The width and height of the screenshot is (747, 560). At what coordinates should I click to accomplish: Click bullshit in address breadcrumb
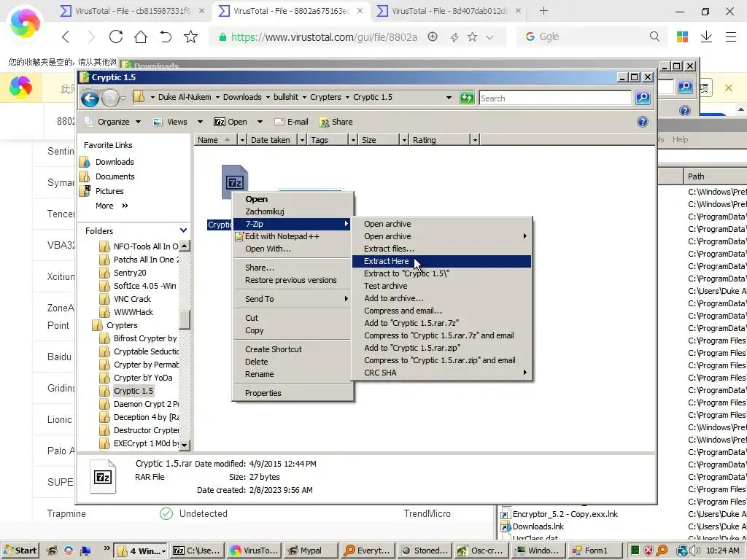tap(286, 97)
